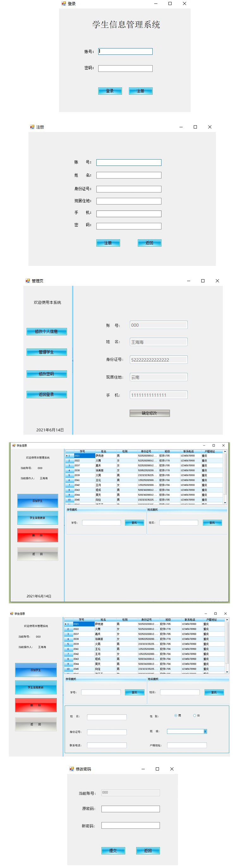This screenshot has width=237, height=868.
Task: Click the 学号 cell 2041 in the table without the add form
Action: pyautogui.click(x=84, y=480)
